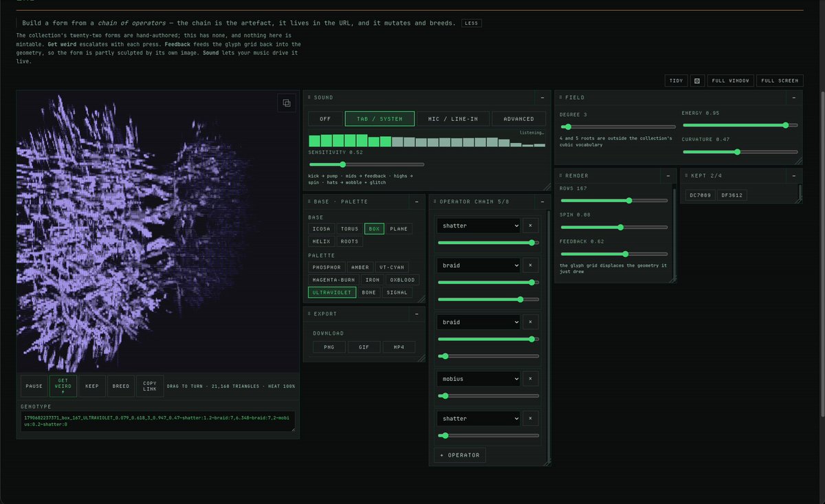This screenshot has width=825, height=504.
Task: Click the EXPORT panel grip handle
Action: tap(309, 314)
